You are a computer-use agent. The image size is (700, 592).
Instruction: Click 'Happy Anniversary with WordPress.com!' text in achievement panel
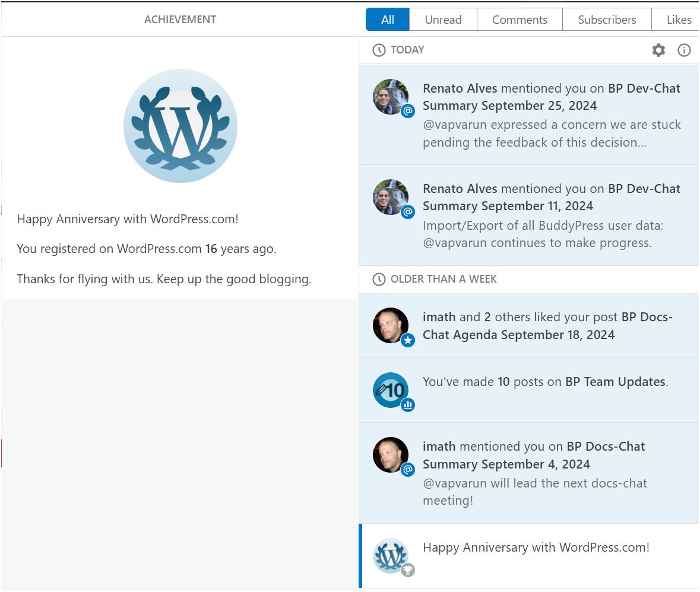[128, 219]
